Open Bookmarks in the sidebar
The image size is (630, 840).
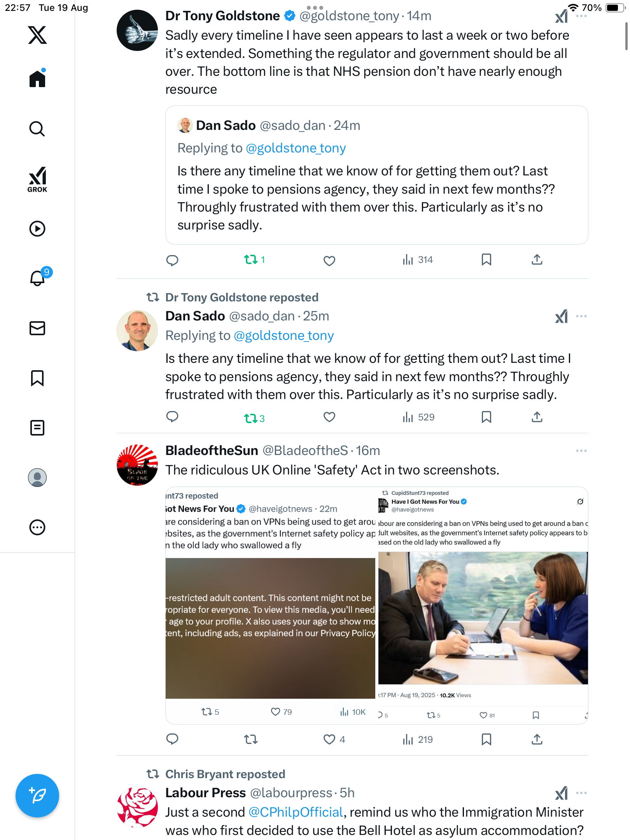click(37, 378)
